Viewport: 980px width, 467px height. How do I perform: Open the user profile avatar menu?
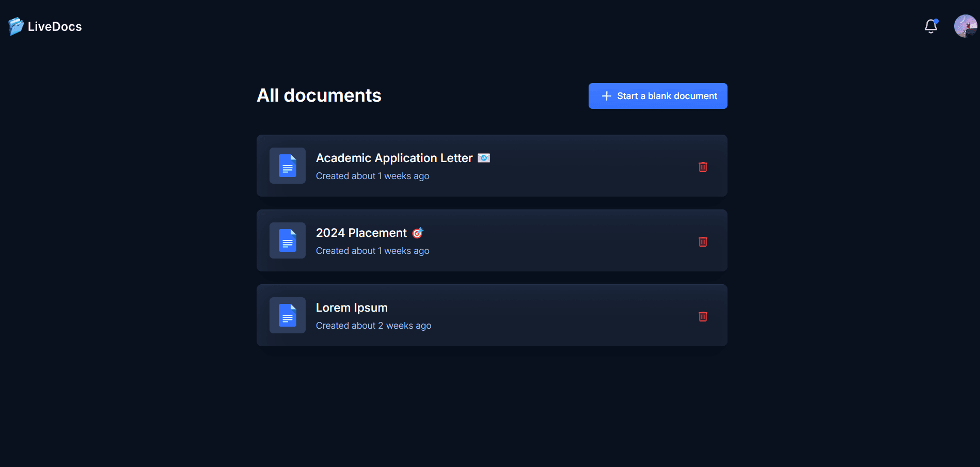point(965,26)
